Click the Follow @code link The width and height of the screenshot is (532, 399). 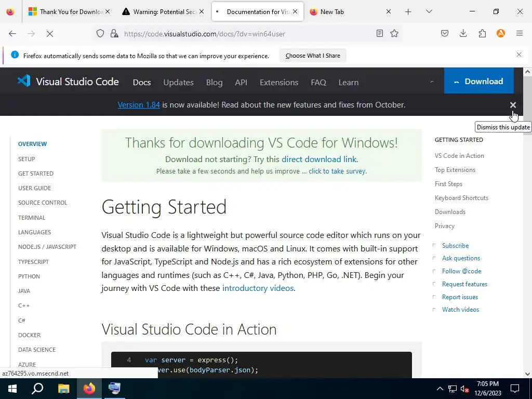(x=461, y=271)
